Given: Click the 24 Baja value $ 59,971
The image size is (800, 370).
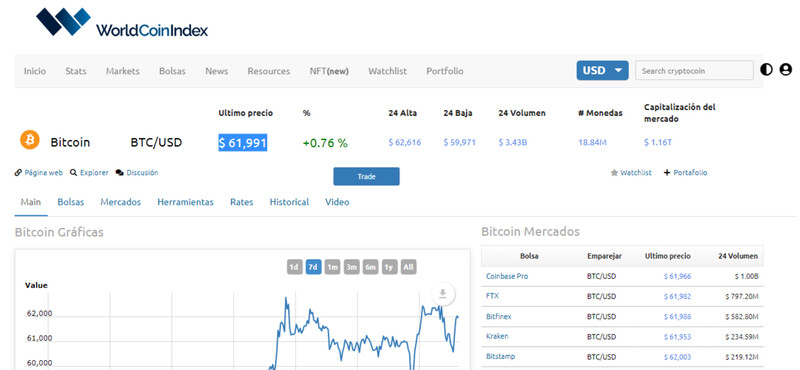Looking at the screenshot, I should (459, 142).
